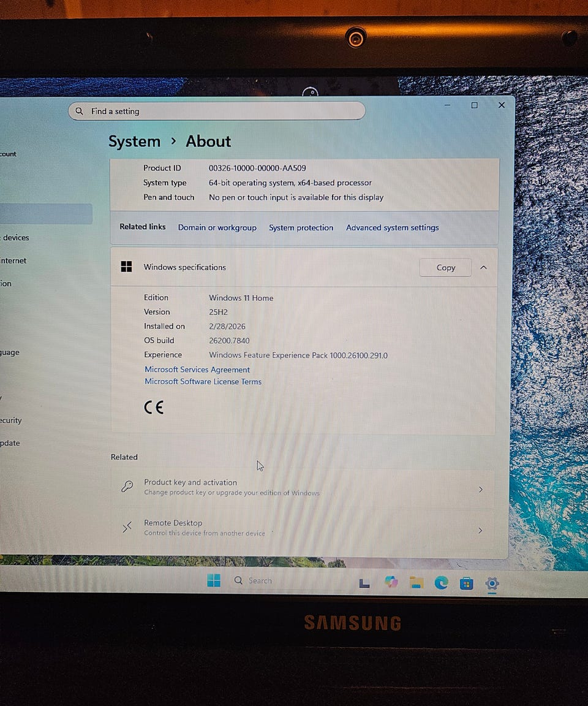Minimize the Settings window

pyautogui.click(x=447, y=105)
